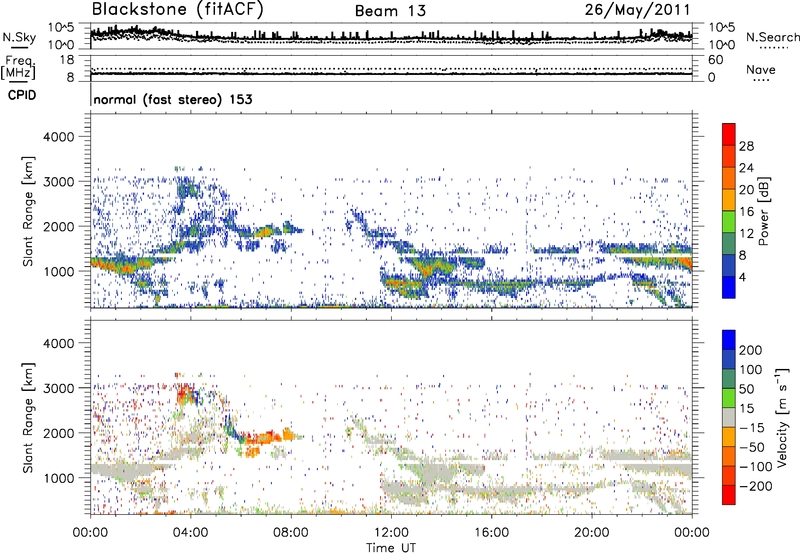Select the 'Time UT' axis label
Viewport: 800px width, 554px height.
(x=391, y=548)
